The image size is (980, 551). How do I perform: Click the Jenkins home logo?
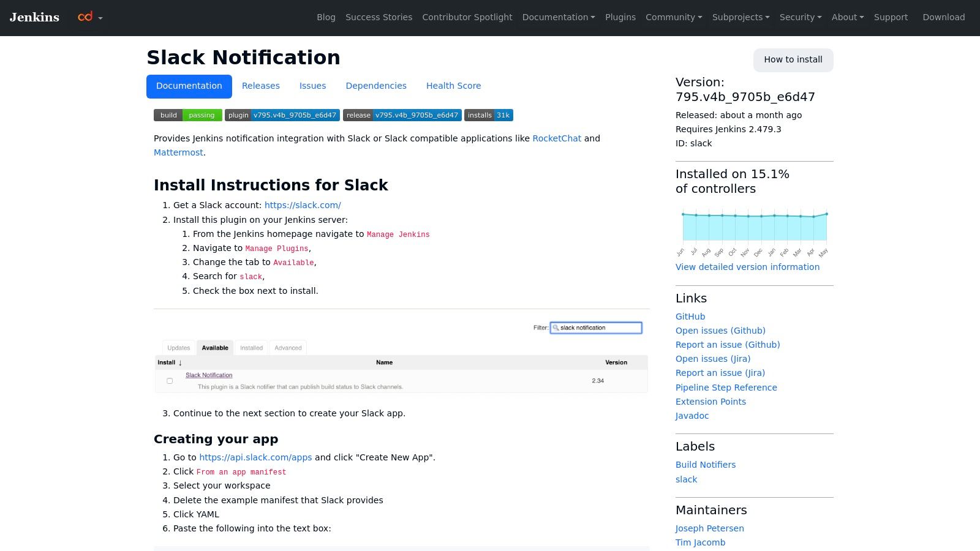tap(34, 17)
